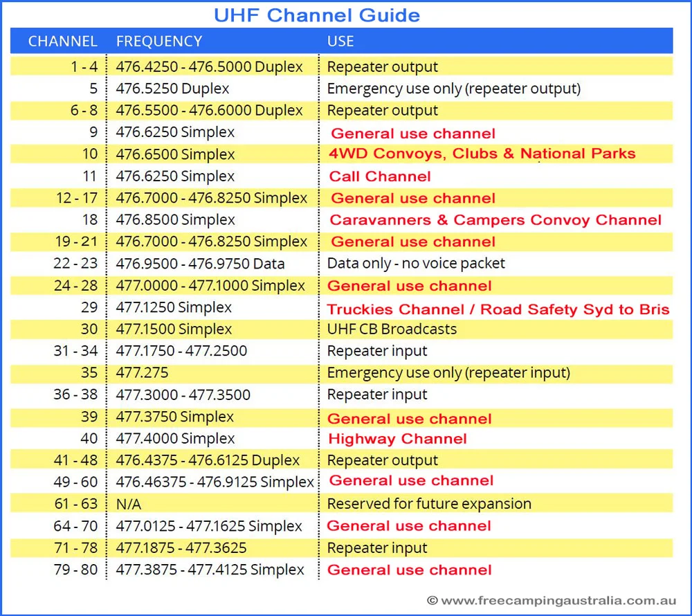Click the 4WD Convoys, Clubs & National Parks text
This screenshot has width=692, height=616.
click(x=482, y=154)
